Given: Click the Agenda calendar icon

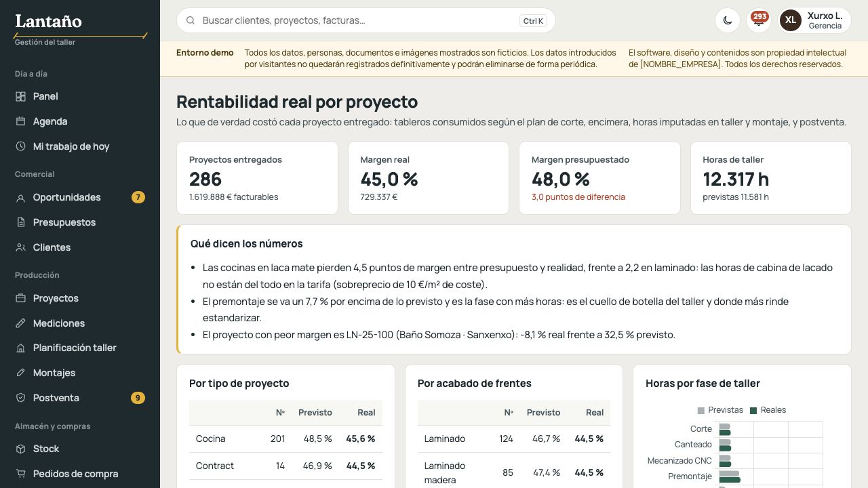Looking at the screenshot, I should coord(20,121).
